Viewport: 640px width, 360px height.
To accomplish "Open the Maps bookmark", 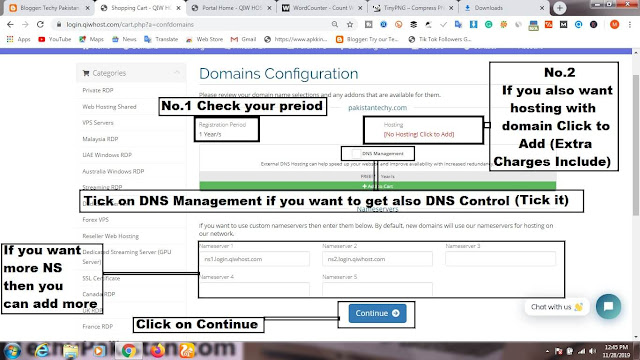I will pyautogui.click(x=91, y=39).
